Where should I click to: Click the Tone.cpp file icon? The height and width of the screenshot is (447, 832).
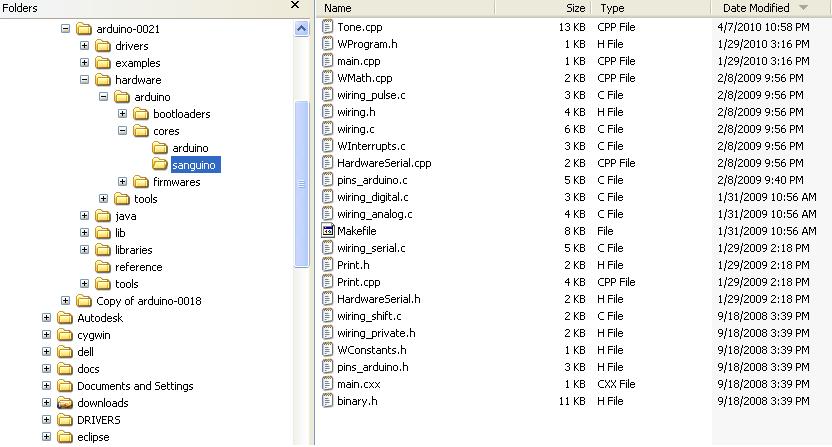click(x=327, y=27)
